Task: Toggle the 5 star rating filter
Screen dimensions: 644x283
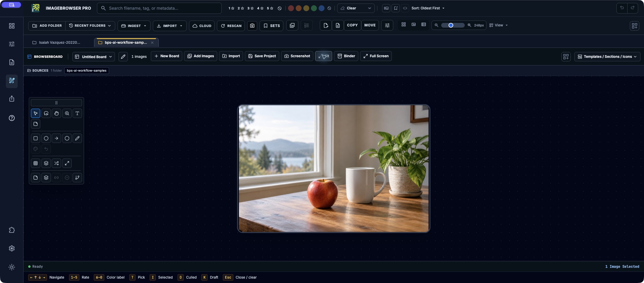Action: [270, 8]
